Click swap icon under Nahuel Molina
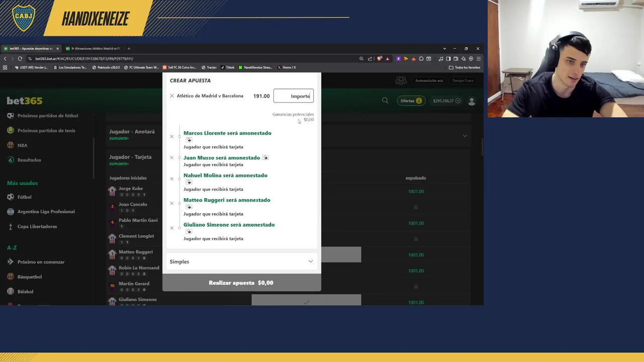The height and width of the screenshot is (362, 644). pos(189,182)
